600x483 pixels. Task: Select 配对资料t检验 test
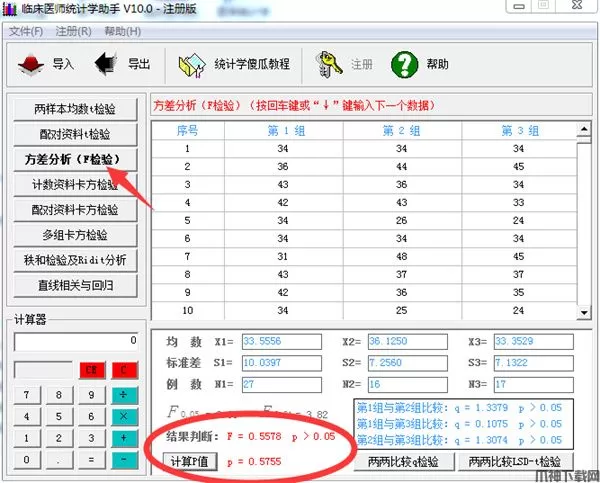point(75,134)
